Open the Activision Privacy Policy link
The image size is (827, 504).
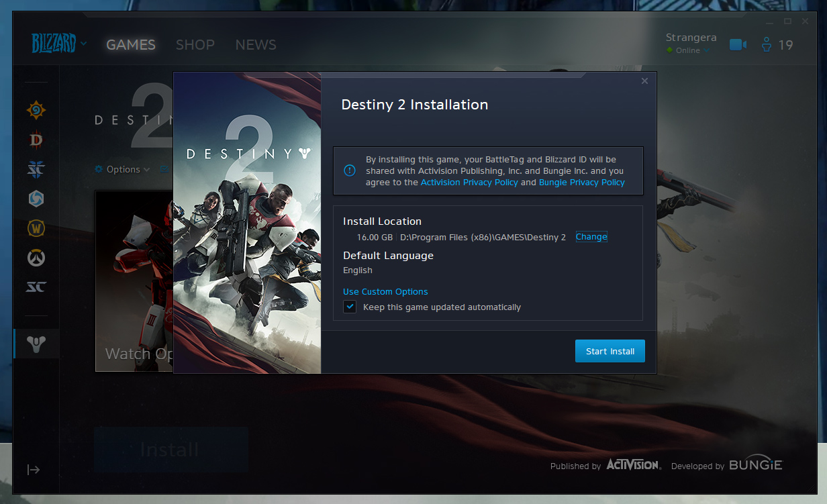point(469,183)
